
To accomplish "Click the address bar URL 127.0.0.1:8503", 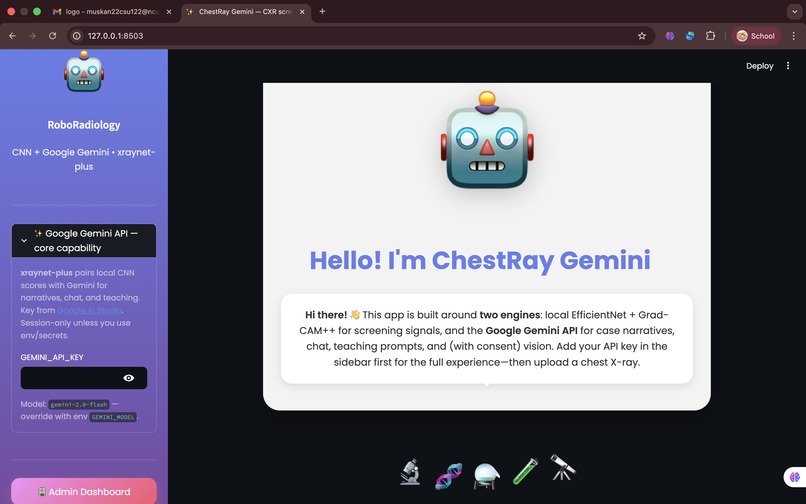I will coord(116,36).
